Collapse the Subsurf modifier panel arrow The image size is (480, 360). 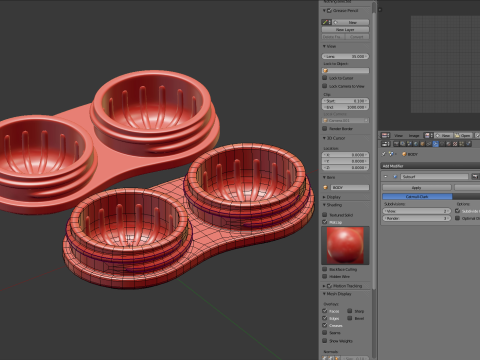(386, 176)
